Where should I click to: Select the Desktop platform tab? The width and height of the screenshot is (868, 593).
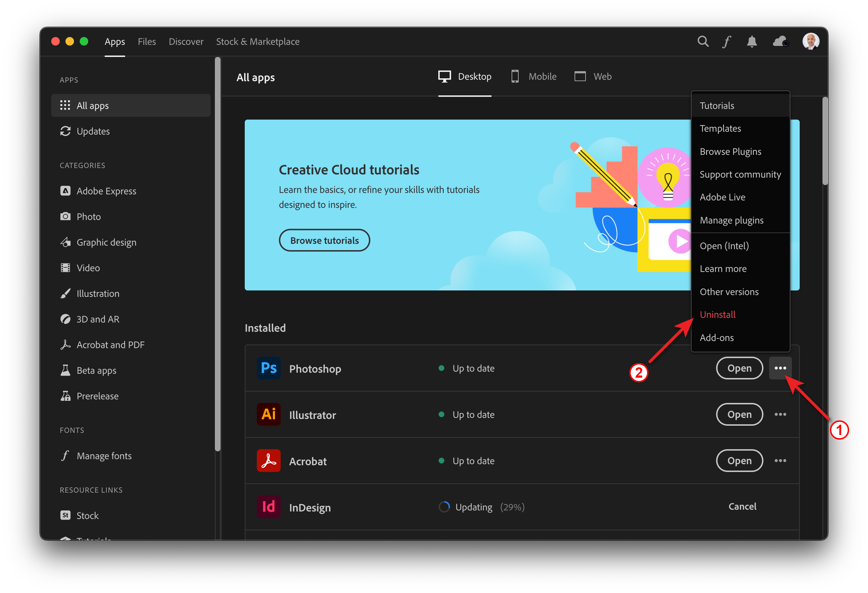pos(465,77)
